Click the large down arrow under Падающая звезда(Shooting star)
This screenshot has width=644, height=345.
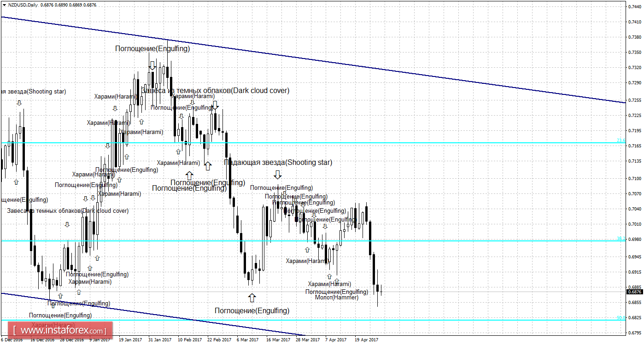pyautogui.click(x=277, y=174)
